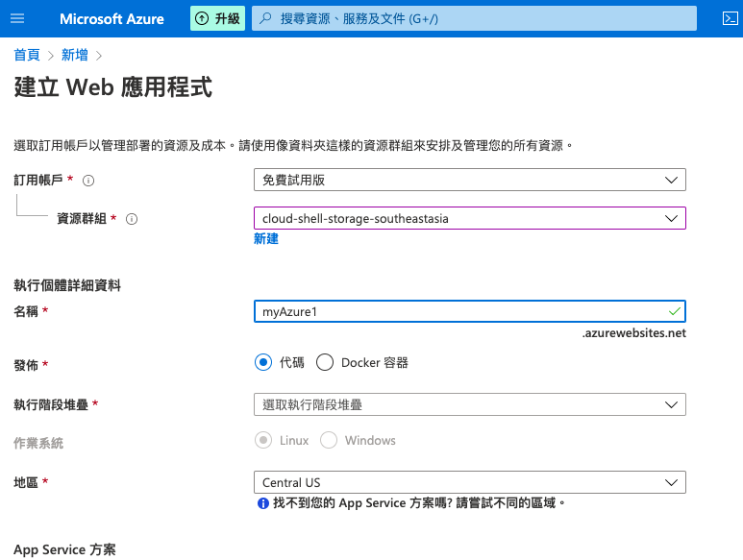Open the hamburger portal menu
This screenshot has width=743, height=560.
coord(17,18)
